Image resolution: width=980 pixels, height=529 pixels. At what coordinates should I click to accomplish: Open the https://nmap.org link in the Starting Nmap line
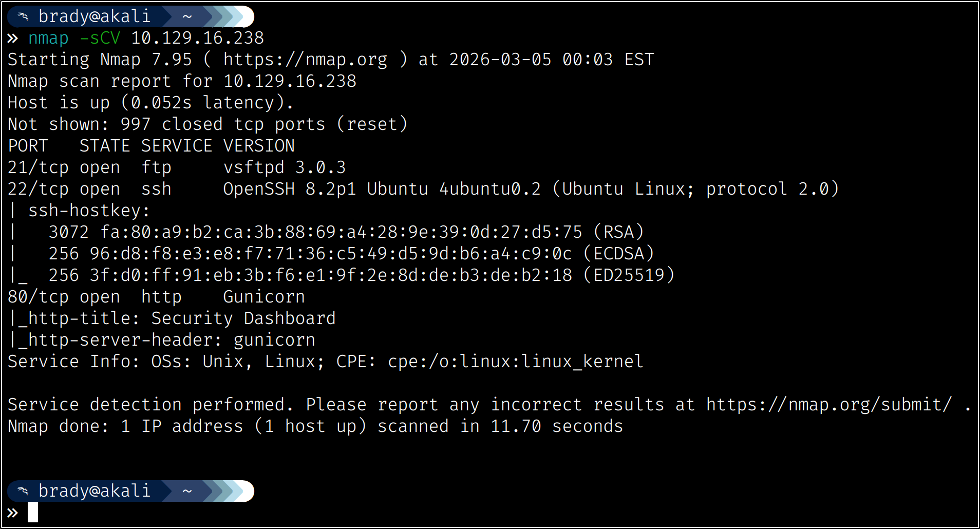305,60
